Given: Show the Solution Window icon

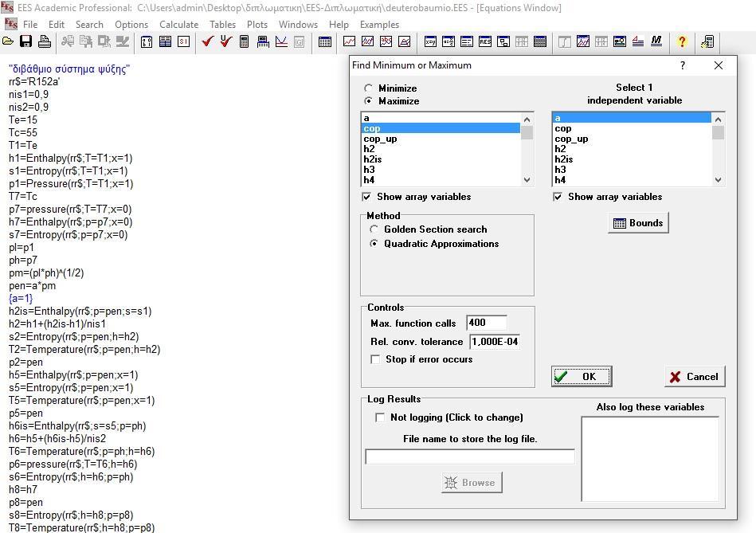Looking at the screenshot, I should coord(467,42).
